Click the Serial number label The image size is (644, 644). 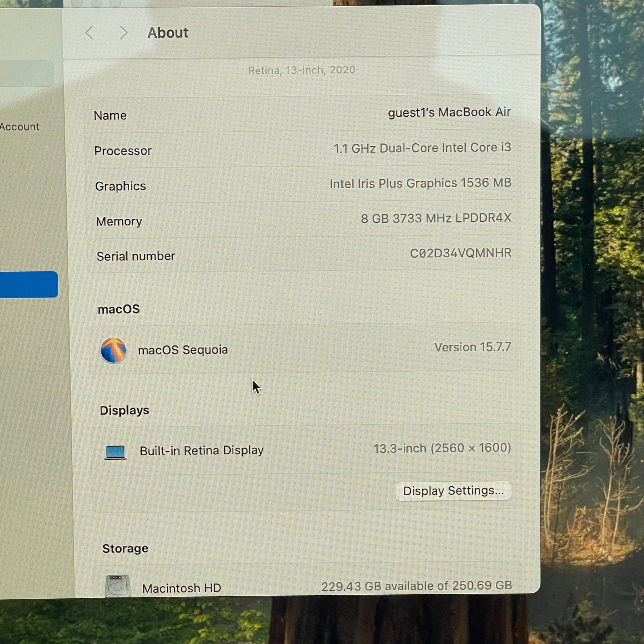pyautogui.click(x=136, y=256)
